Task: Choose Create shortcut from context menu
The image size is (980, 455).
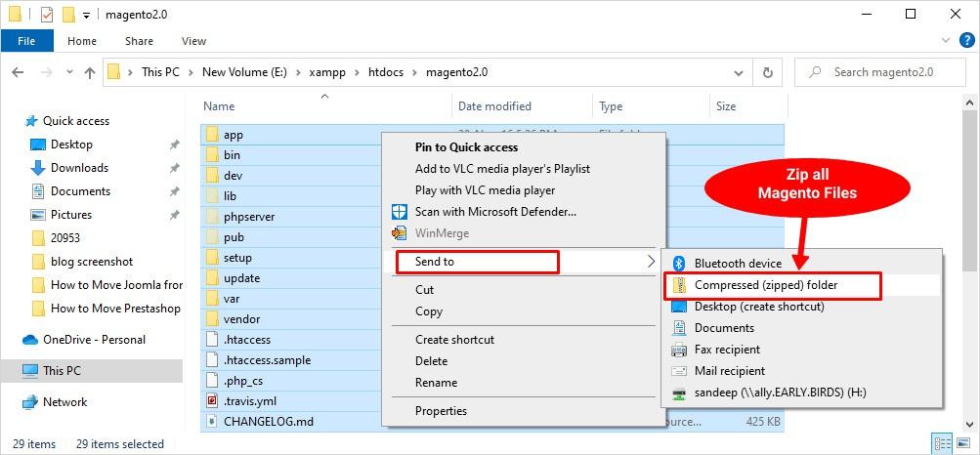Action: pos(454,340)
